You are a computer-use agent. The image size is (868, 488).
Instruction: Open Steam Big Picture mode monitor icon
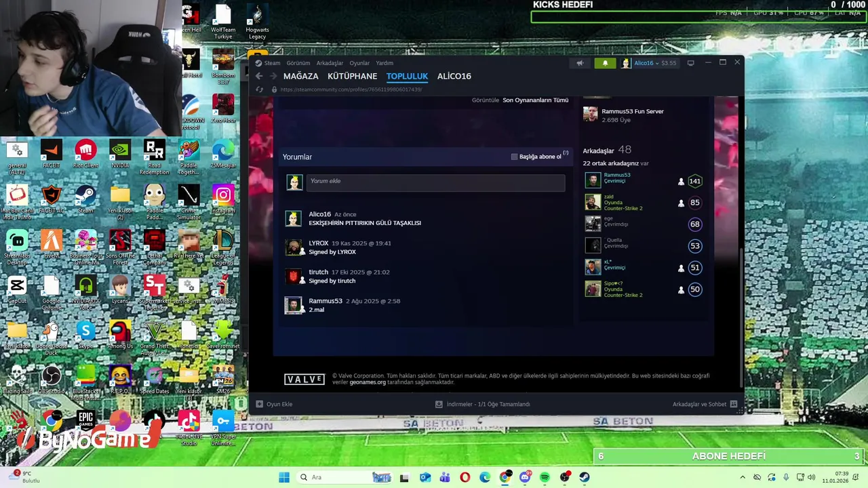point(690,63)
